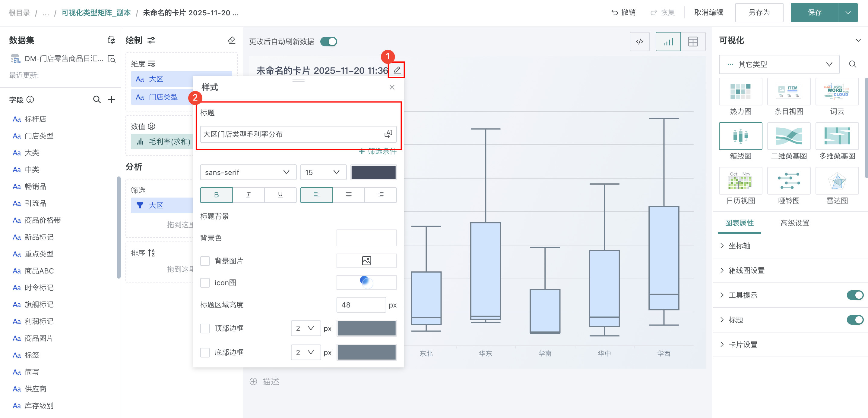
Task: Open the code view icon
Action: pos(639,42)
